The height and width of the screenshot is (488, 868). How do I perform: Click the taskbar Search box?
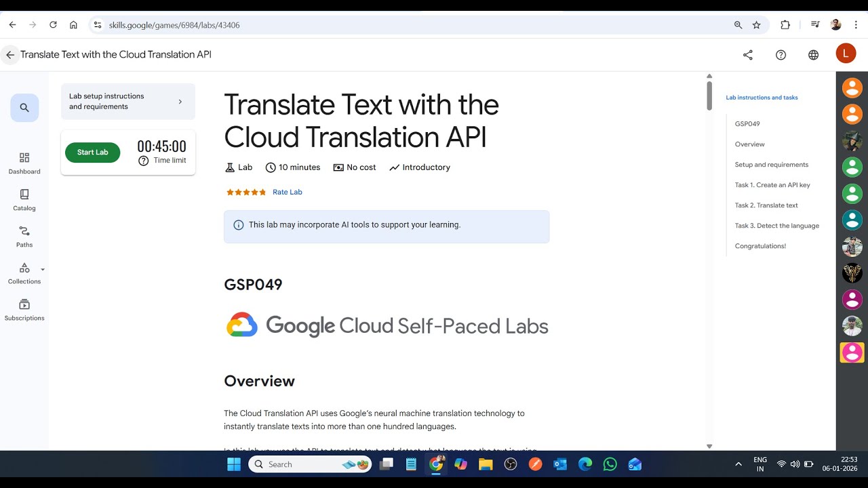coord(310,464)
